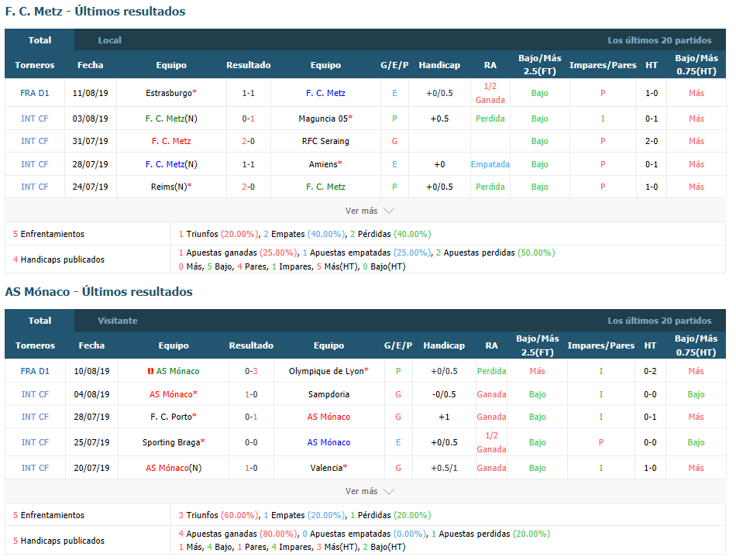Click the 0-1 result of Maguncia 05 match
Screen dimensions: 736x560
[249, 119]
